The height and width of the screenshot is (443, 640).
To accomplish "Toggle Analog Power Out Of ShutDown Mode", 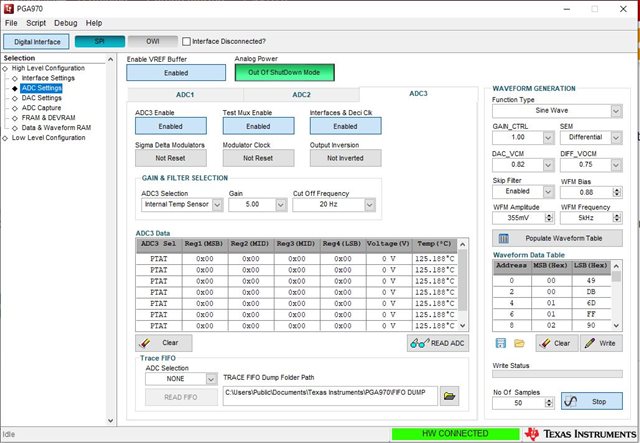I will 284,72.
